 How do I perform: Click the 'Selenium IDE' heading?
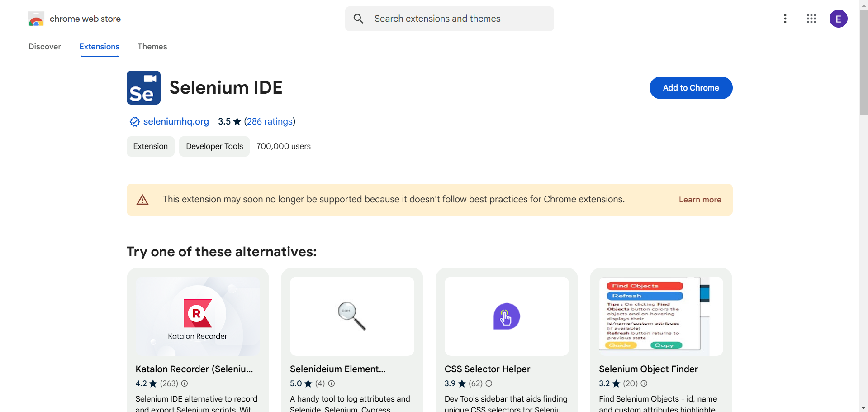[226, 87]
